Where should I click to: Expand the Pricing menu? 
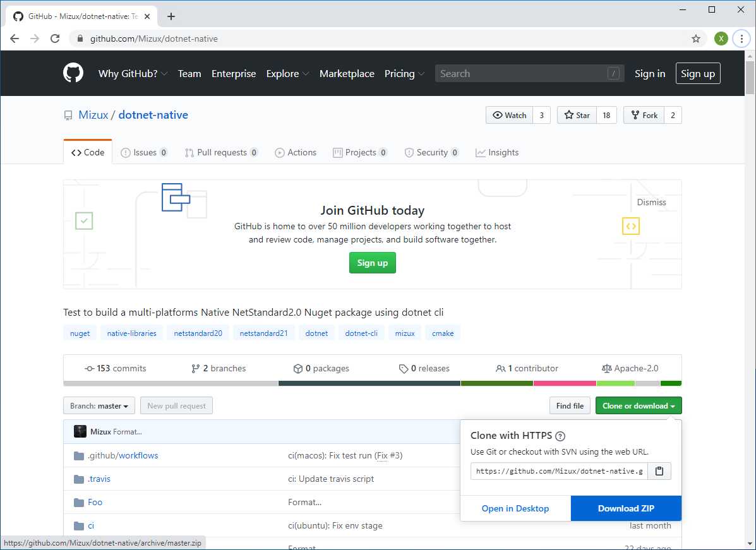(404, 73)
